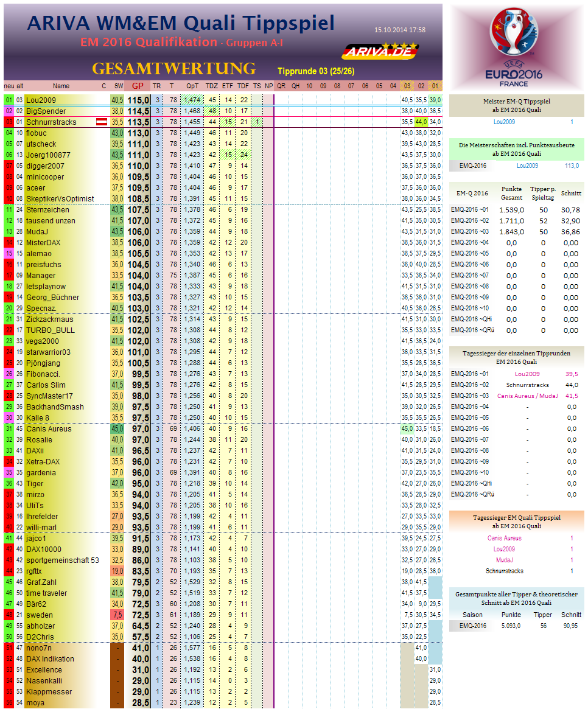Image resolution: width=588 pixels, height=712 pixels.
Task: Select the TDZ column header
Action: click(x=211, y=86)
